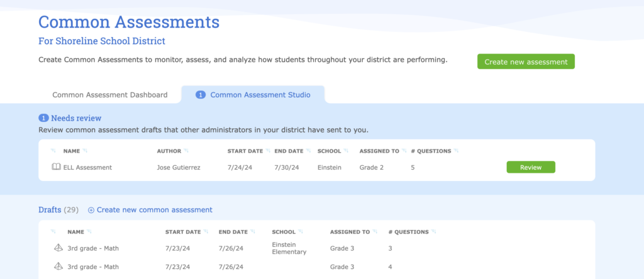Click the Drafts Assigned To column header
This screenshot has height=279, width=644.
[350, 232]
